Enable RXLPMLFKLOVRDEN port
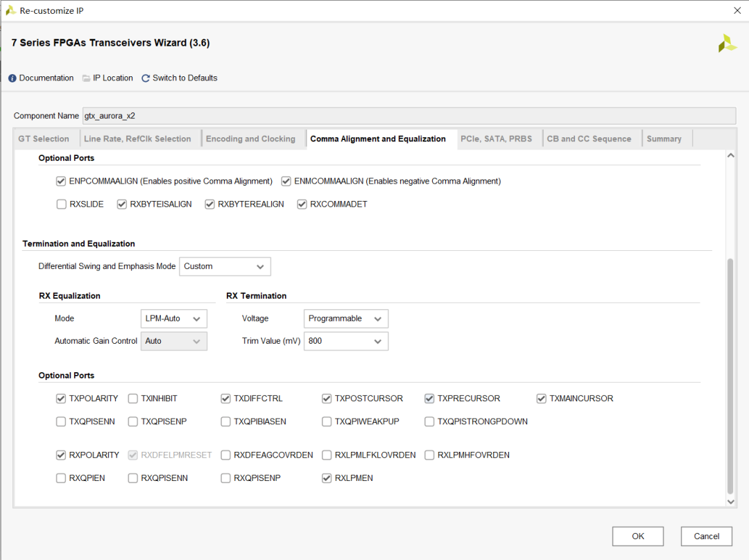This screenshot has height=560, width=749. pyautogui.click(x=327, y=455)
